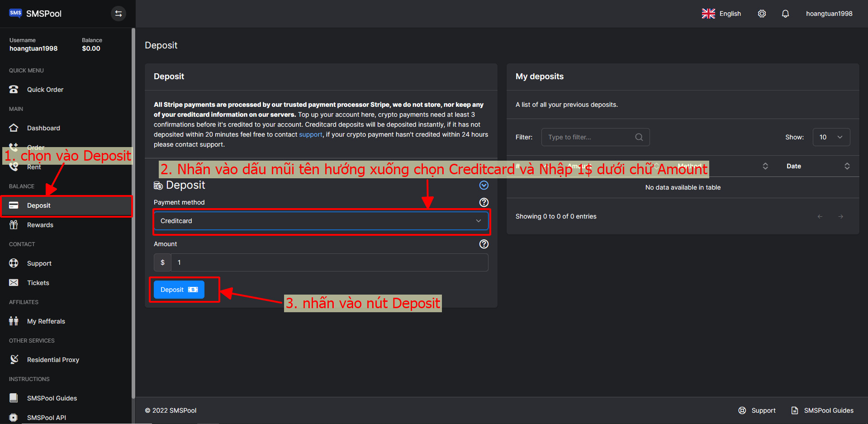Expand the Creditcard payment method dropdown
This screenshot has height=424, width=868.
click(x=321, y=221)
